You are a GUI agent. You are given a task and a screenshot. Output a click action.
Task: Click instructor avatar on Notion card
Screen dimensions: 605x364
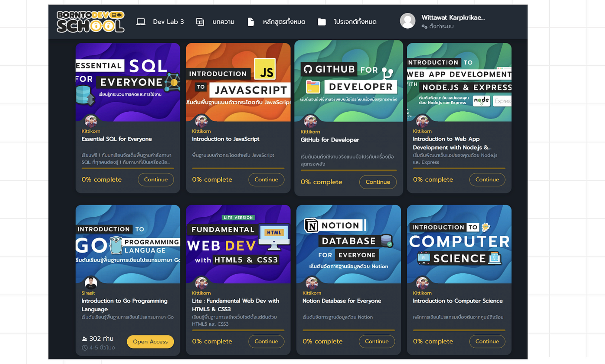(312, 283)
